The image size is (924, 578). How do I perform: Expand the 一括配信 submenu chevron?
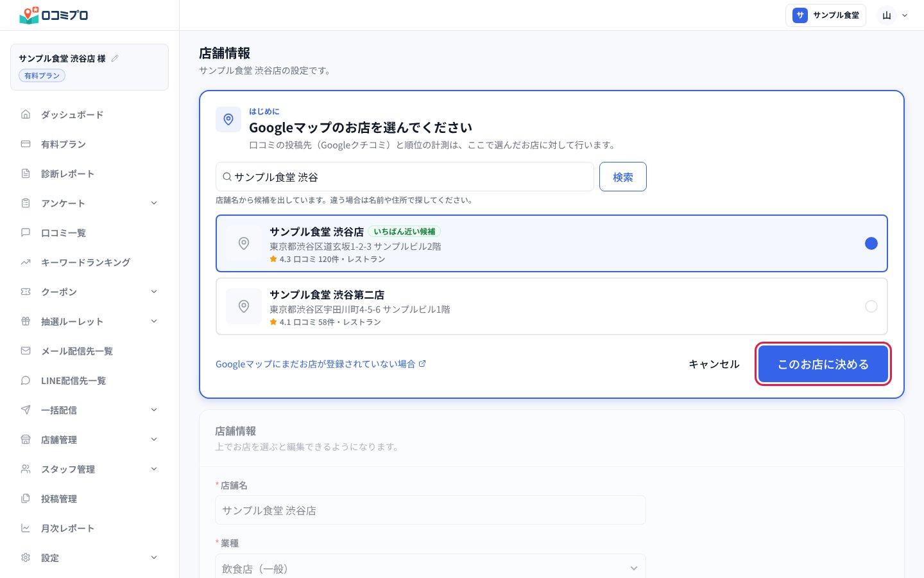(154, 410)
